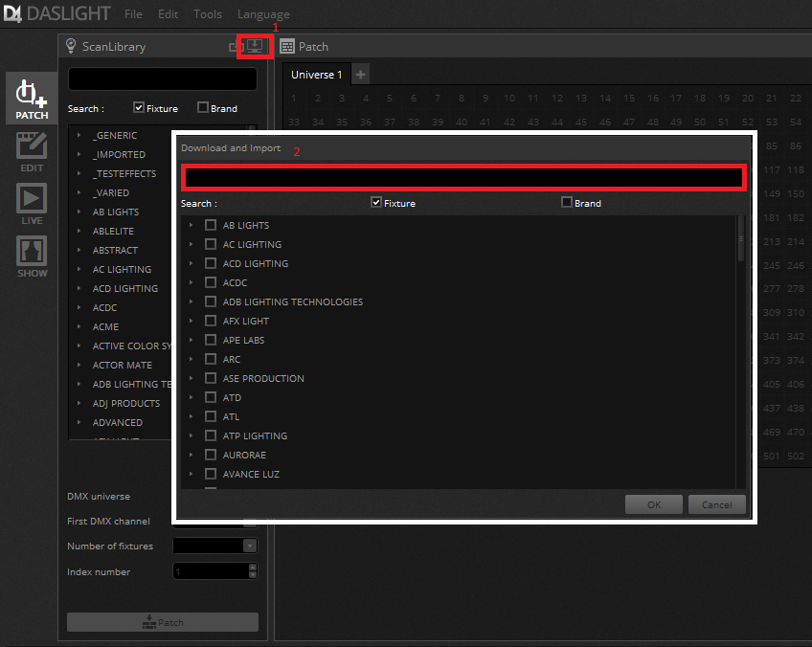Image resolution: width=812 pixels, height=647 pixels.
Task: Open the Edit menu
Action: (x=168, y=14)
